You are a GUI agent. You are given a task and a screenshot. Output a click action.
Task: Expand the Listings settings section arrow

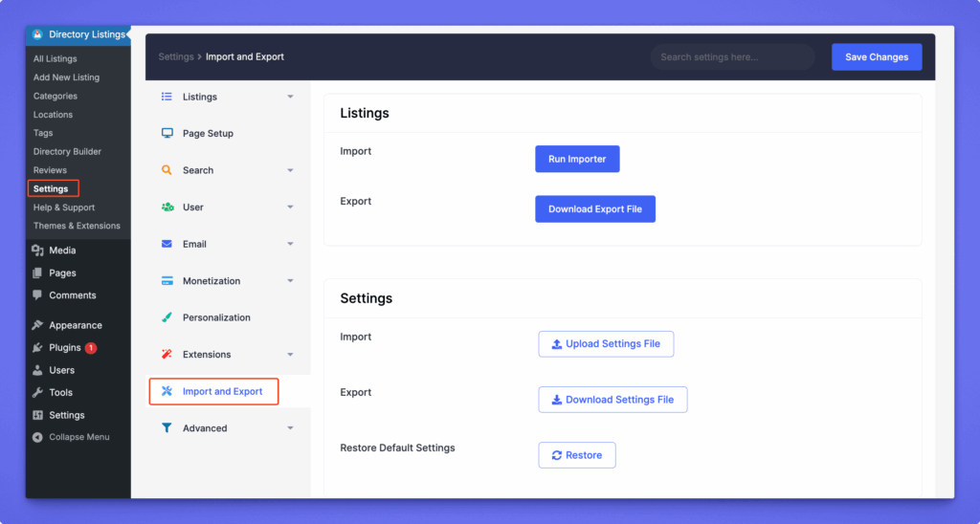click(x=290, y=97)
